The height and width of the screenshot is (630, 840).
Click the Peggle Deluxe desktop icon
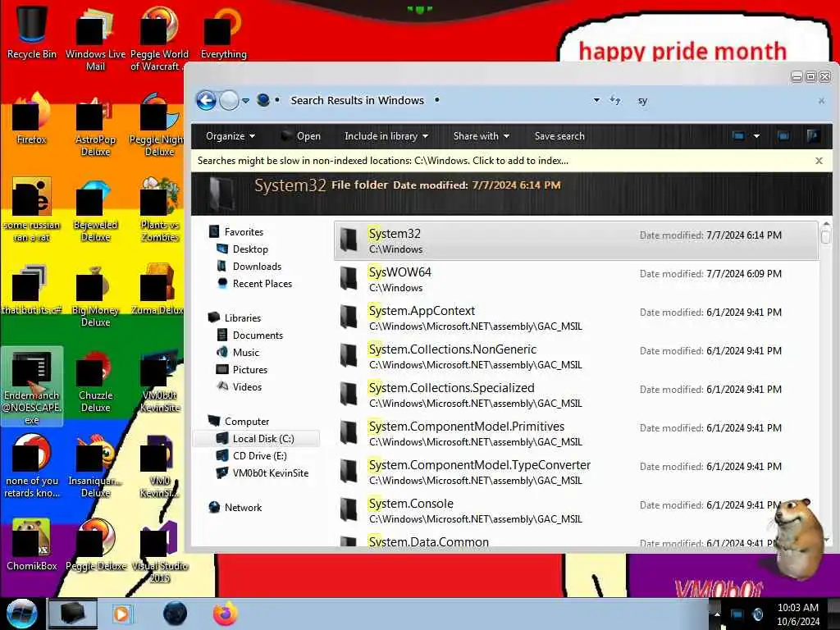[x=95, y=545]
